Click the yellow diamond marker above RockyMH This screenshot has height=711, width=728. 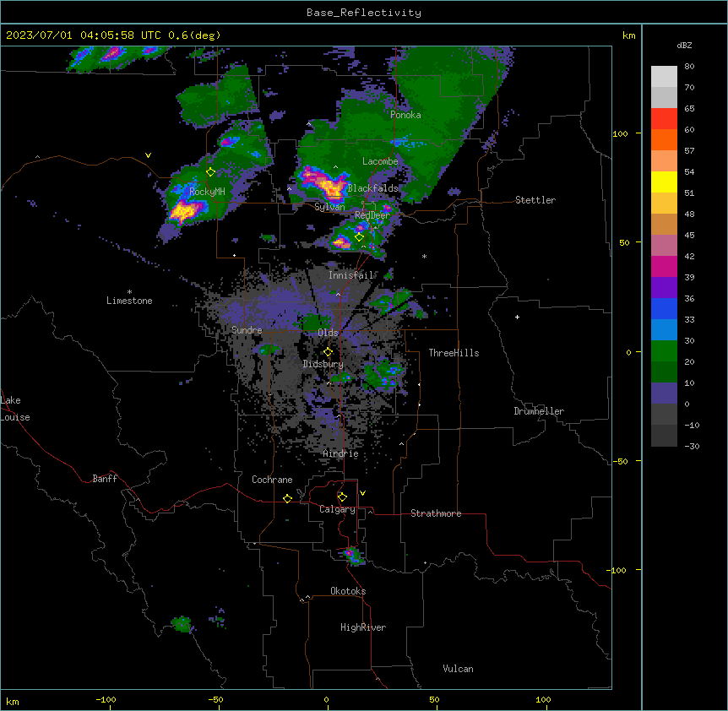point(211,172)
